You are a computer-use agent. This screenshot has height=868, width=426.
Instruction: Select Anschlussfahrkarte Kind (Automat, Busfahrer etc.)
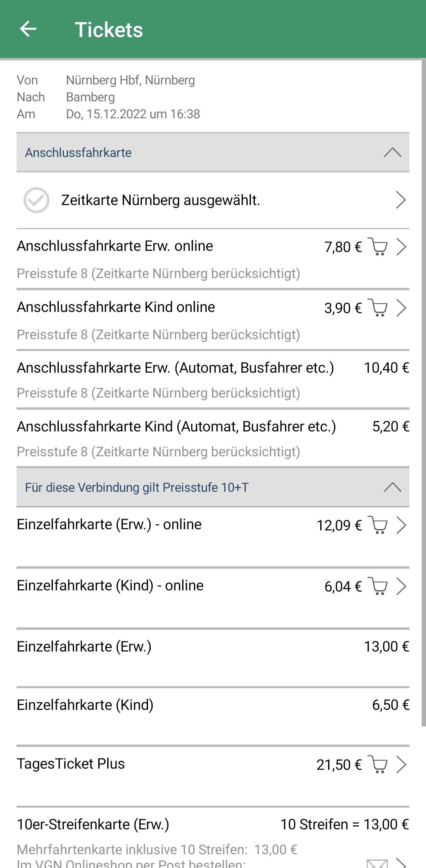pyautogui.click(x=213, y=438)
